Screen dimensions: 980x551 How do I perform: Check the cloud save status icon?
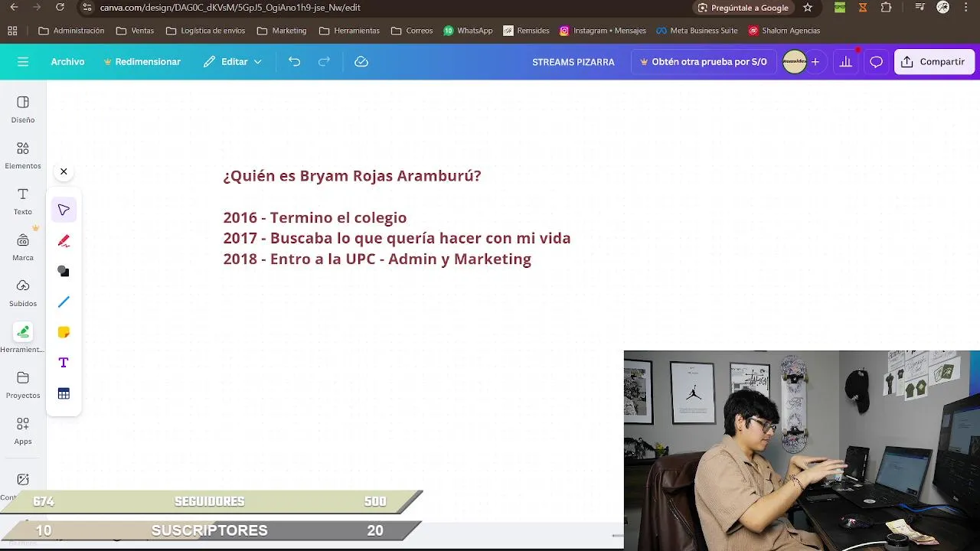coord(361,62)
